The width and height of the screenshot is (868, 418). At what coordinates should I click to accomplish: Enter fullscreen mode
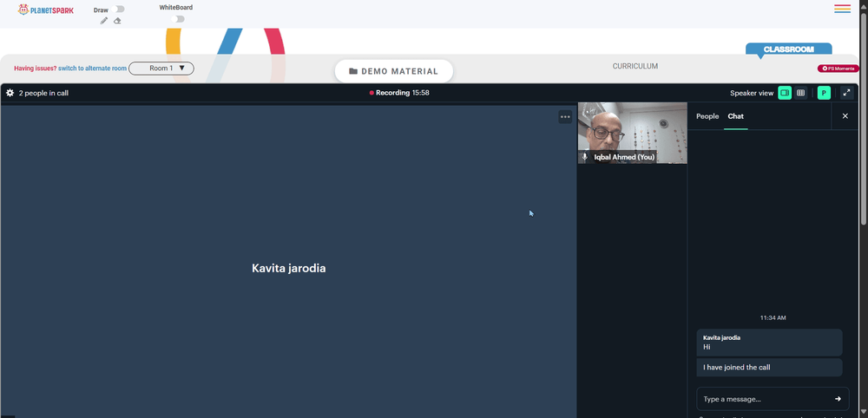coord(846,93)
